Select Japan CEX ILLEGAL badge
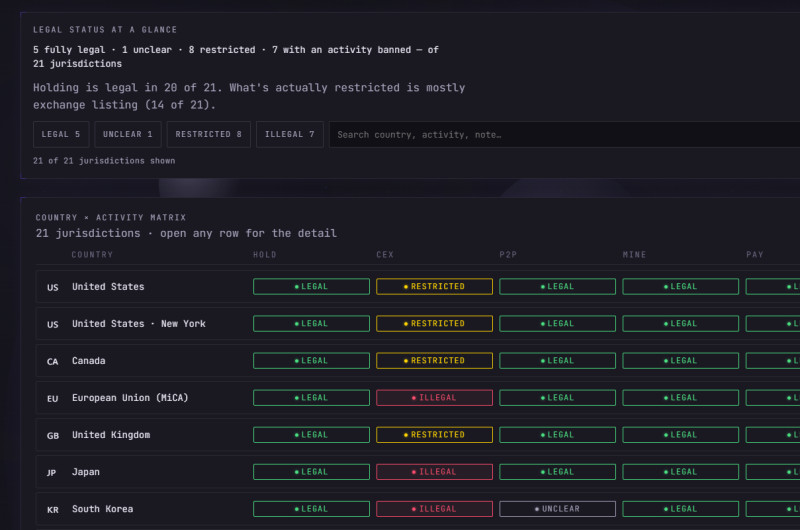Viewport: 800px width, 530px height. tap(434, 472)
